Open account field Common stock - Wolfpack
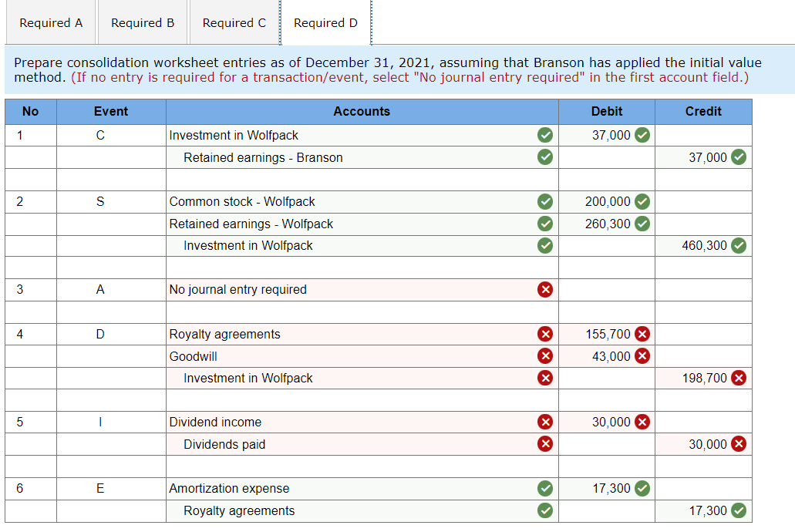The width and height of the screenshot is (795, 532). 362,201
